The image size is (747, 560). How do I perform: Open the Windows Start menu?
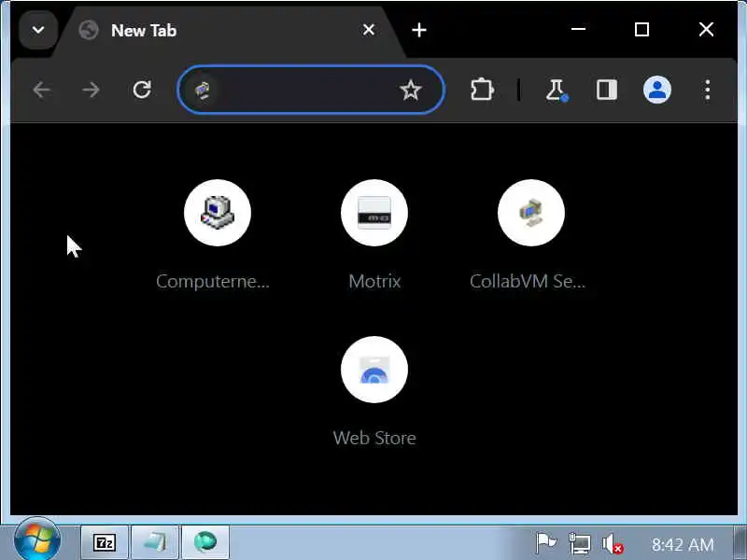37,541
